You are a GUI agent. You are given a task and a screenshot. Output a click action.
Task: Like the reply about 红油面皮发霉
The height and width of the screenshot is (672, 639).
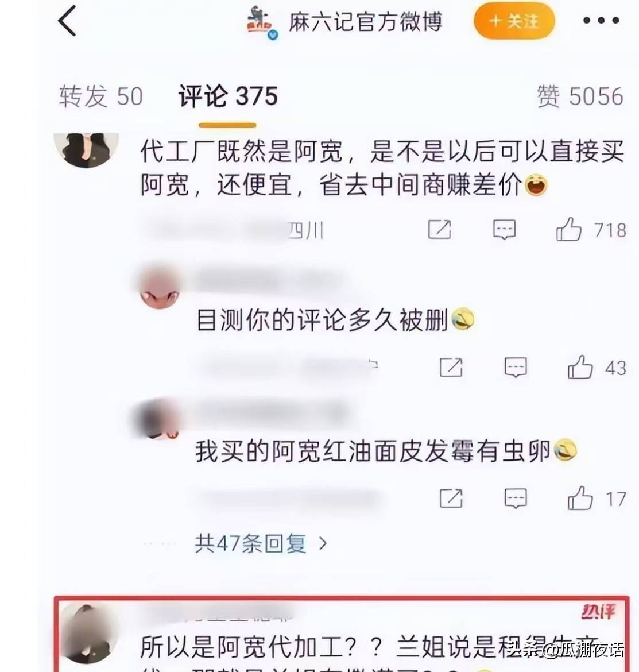point(580,498)
